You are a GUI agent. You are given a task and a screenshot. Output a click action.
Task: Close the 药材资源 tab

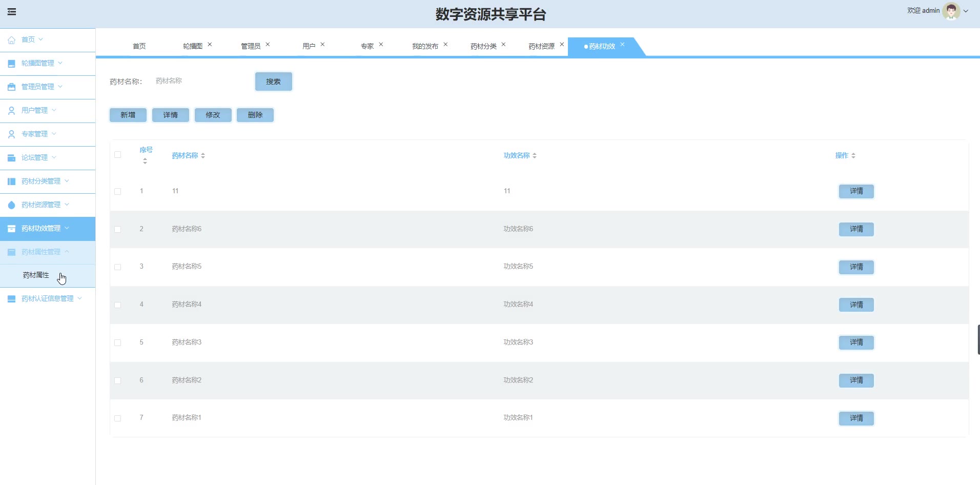562,45
